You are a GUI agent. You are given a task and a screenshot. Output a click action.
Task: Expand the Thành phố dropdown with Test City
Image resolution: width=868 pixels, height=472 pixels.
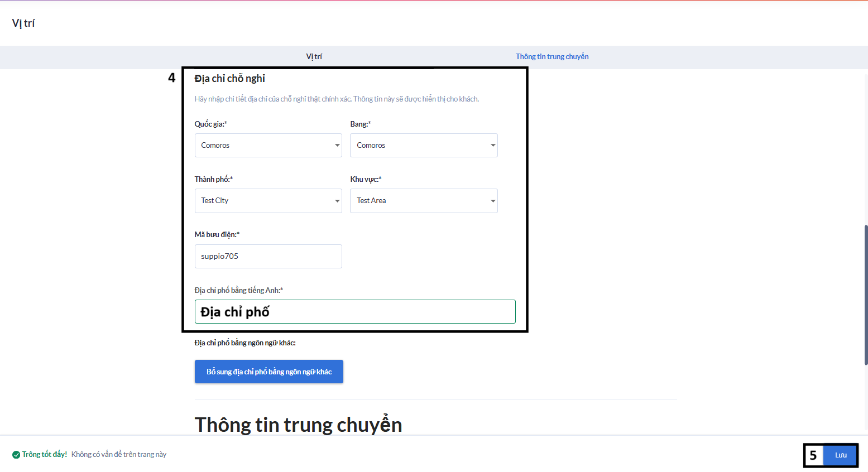pos(268,200)
